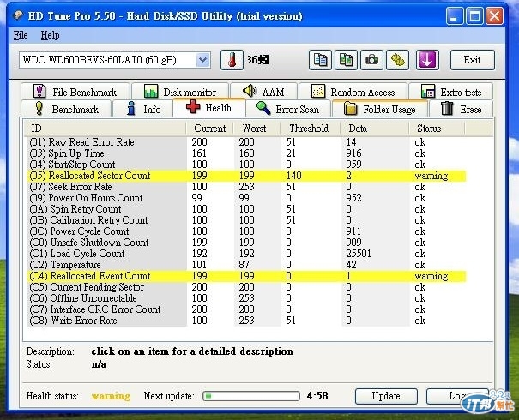This screenshot has width=519, height=420.
Task: Click the Log button
Action: coord(457,396)
